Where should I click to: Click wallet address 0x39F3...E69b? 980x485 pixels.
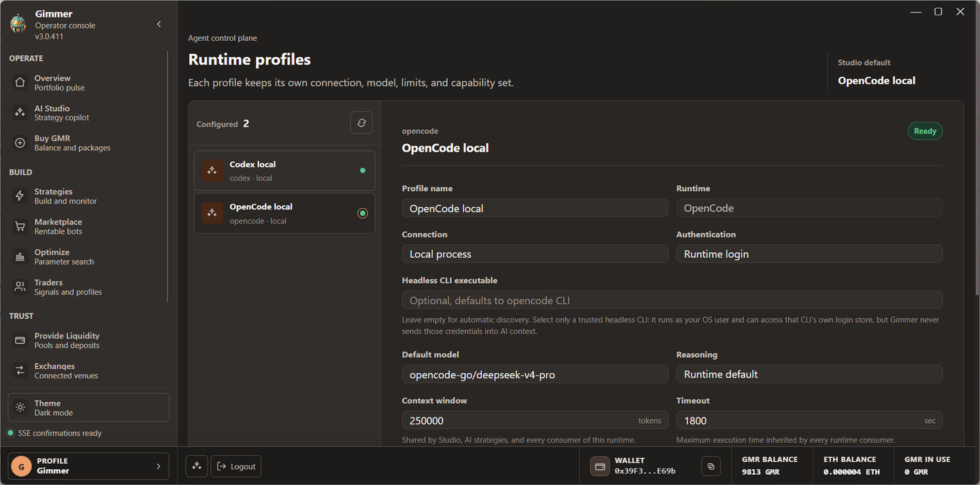[645, 471]
